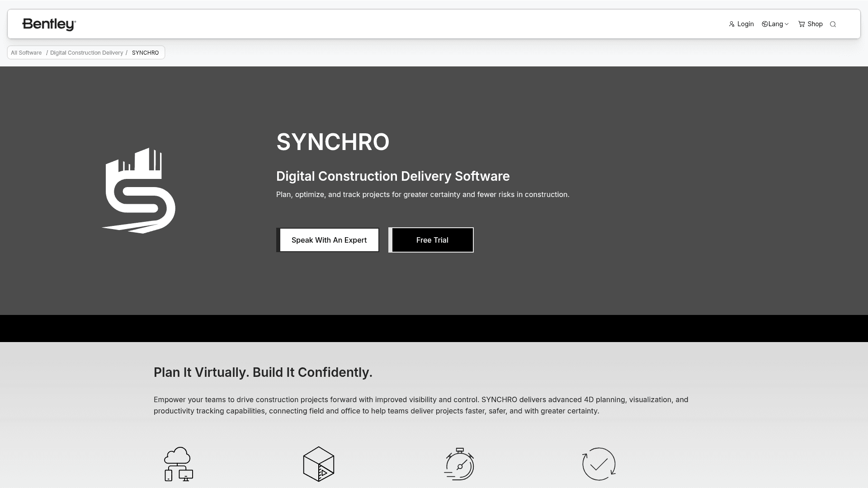Click the 3D cube playback icon

(319, 464)
